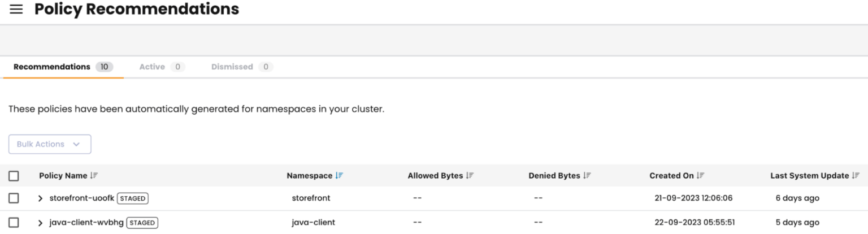Open the java-client-wvbhg policy name
868x234 pixels.
coord(86,223)
